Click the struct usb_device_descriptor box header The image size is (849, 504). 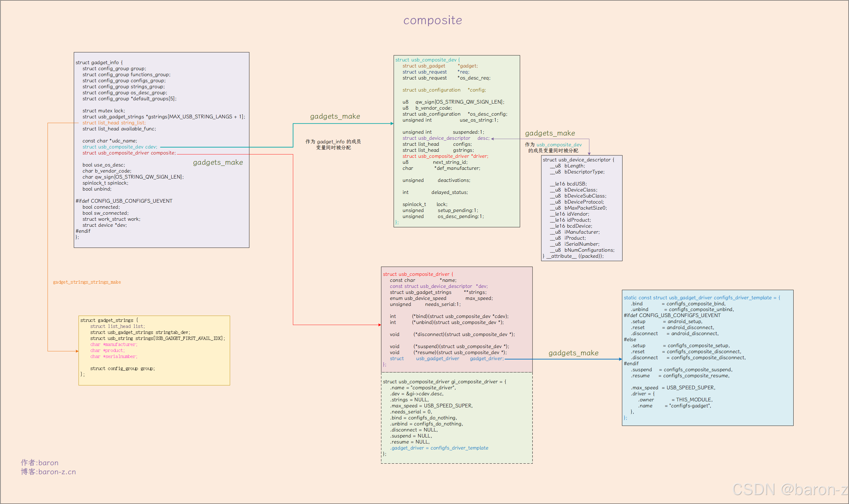click(x=578, y=160)
